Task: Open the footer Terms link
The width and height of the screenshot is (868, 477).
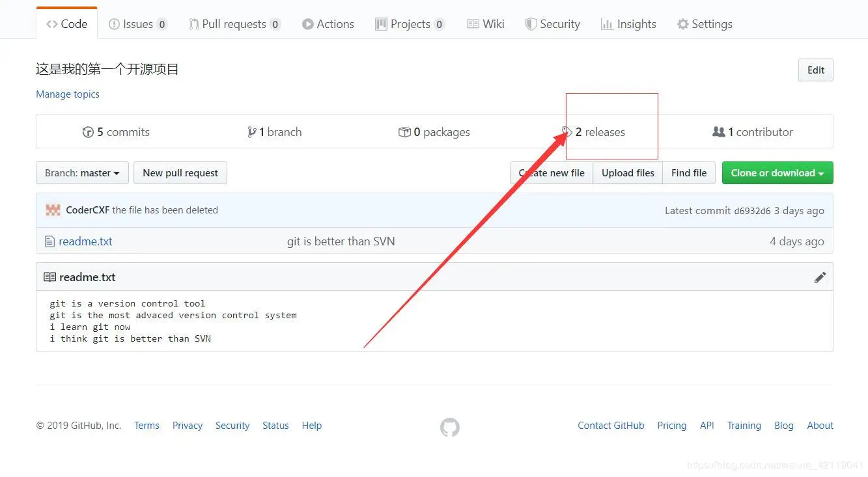Action: (x=147, y=426)
